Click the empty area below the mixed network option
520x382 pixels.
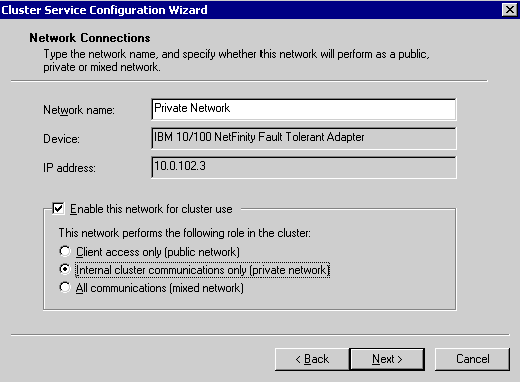[x=249, y=302]
